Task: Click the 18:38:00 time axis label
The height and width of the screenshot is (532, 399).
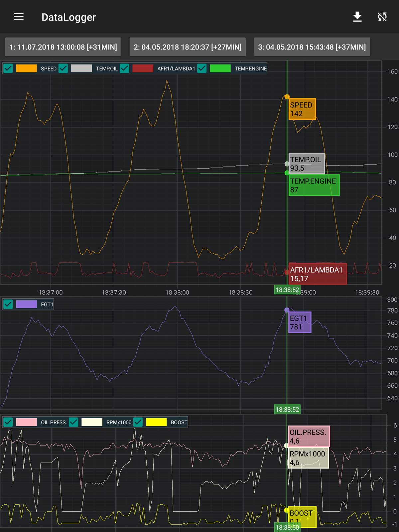Action: (x=177, y=292)
